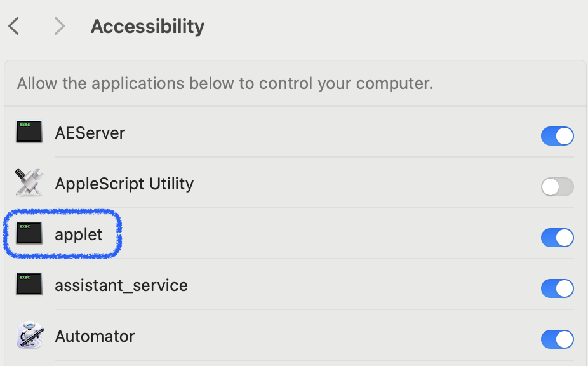This screenshot has width=588, height=366.
Task: Click the "Allow the applications below" description
Action: click(225, 83)
